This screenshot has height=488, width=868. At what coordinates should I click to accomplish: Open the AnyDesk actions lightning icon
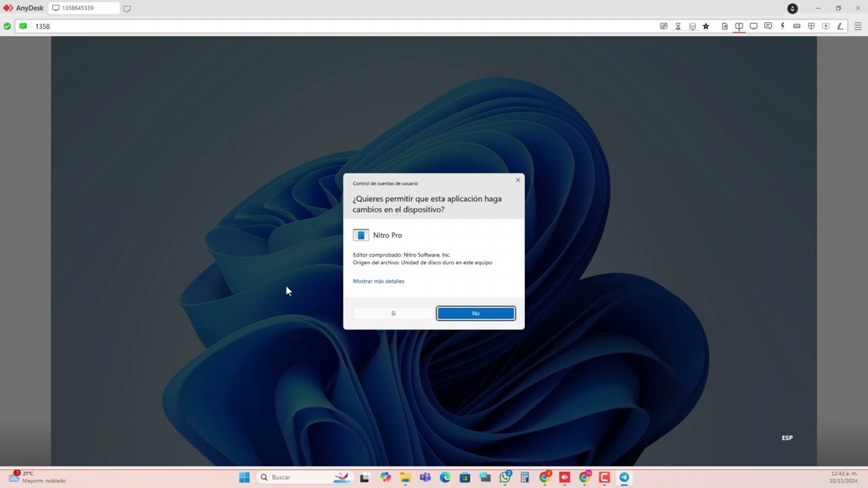point(783,26)
